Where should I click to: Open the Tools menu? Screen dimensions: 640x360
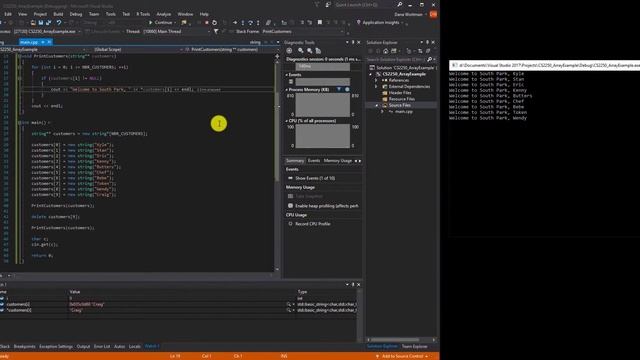point(111,14)
